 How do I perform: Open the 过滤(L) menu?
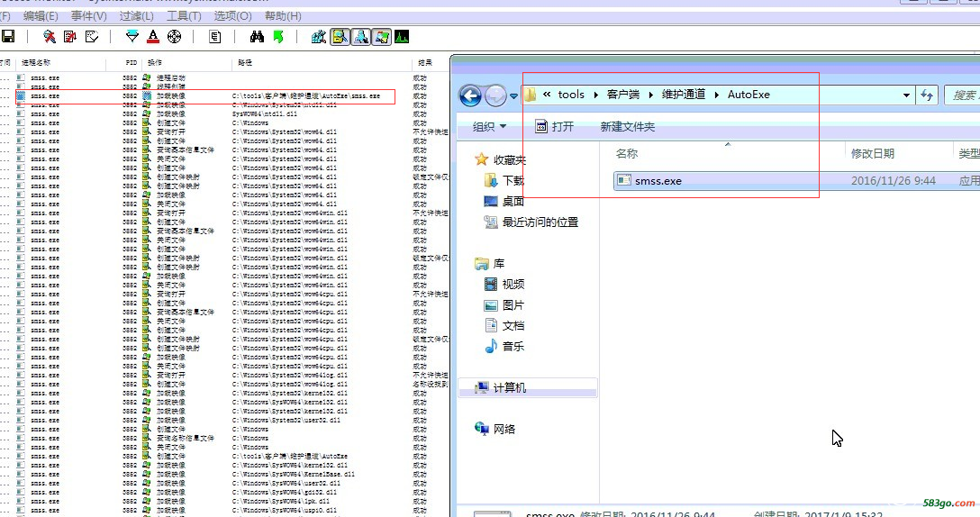click(x=136, y=16)
